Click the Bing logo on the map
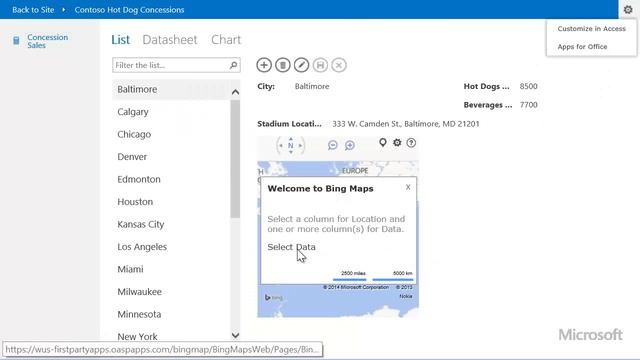 coord(274,298)
